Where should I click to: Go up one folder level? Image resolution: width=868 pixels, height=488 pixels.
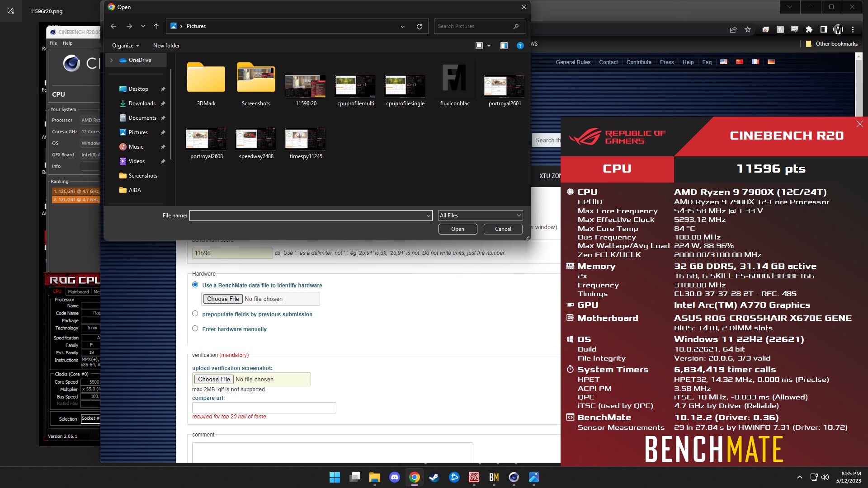[156, 26]
